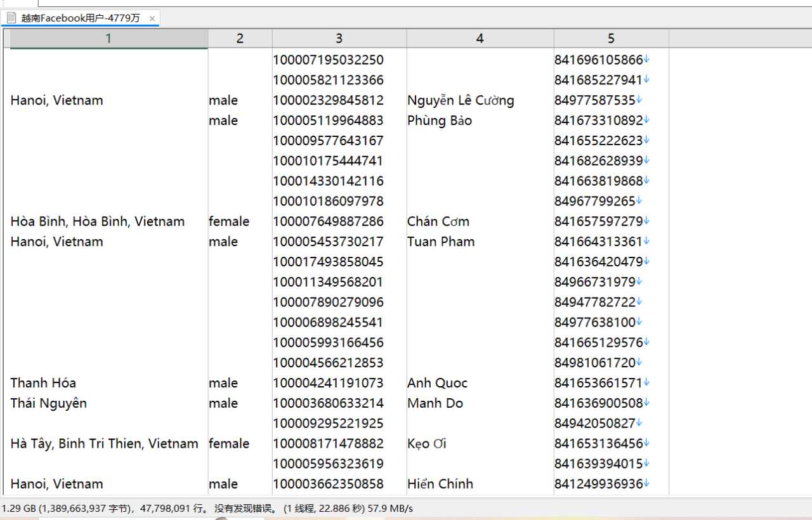This screenshot has width=812, height=520.
Task: Click the phone number 84977587535
Action: click(595, 100)
